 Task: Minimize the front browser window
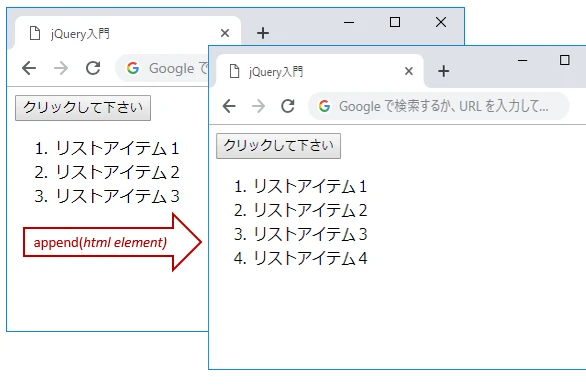click(x=522, y=60)
